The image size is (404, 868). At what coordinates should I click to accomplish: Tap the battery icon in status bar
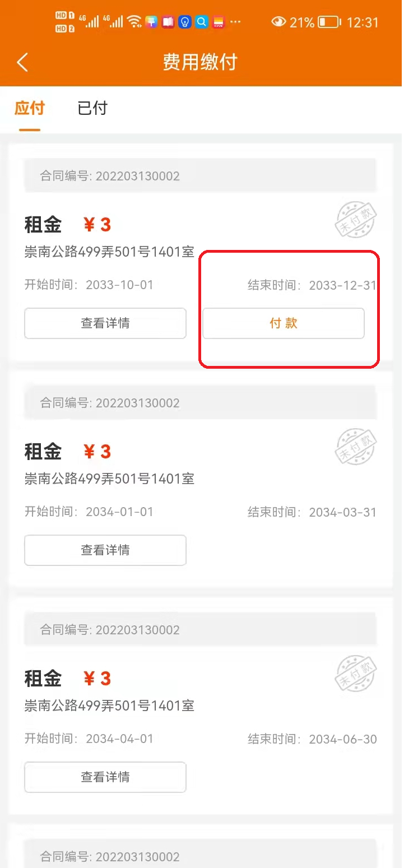click(329, 22)
